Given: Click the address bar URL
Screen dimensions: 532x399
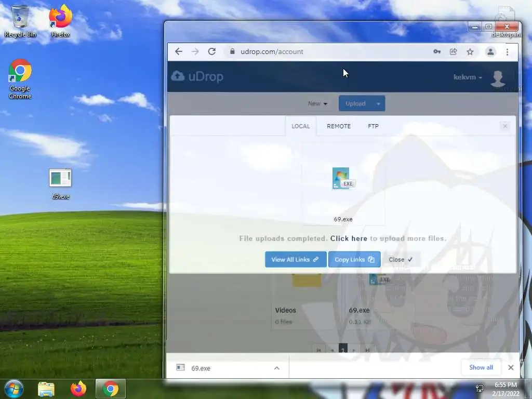Looking at the screenshot, I should click(272, 51).
